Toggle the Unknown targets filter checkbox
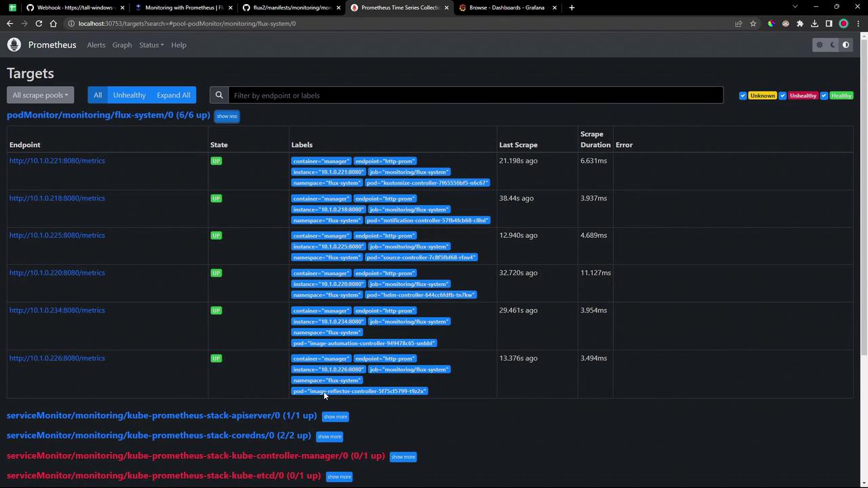868x488 pixels. (x=743, y=96)
